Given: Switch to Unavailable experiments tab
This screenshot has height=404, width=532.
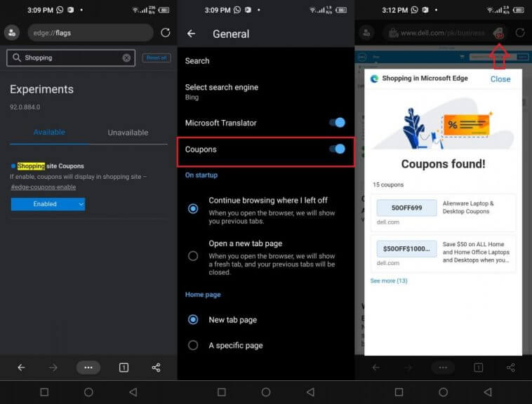Looking at the screenshot, I should point(128,133).
